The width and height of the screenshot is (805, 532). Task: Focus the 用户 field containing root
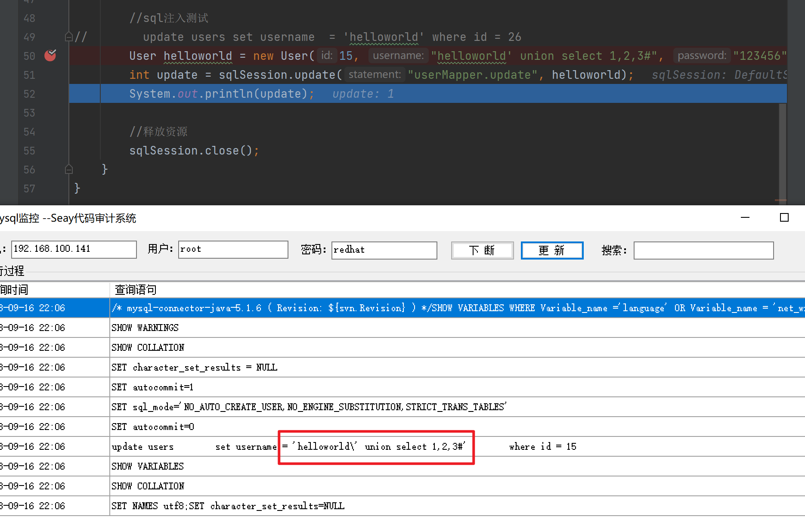[233, 249]
